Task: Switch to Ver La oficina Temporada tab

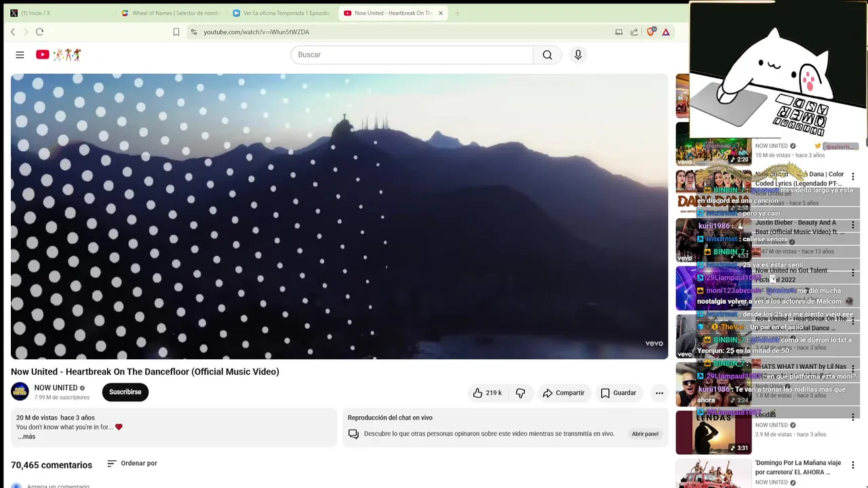Action: coord(281,13)
